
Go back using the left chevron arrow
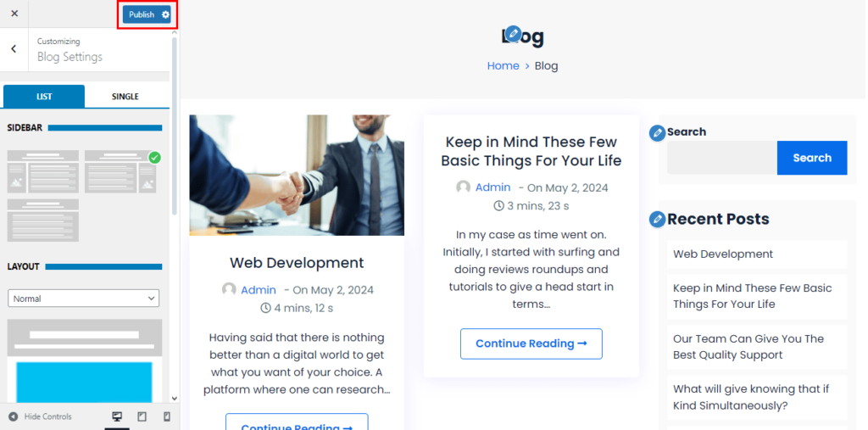point(14,48)
